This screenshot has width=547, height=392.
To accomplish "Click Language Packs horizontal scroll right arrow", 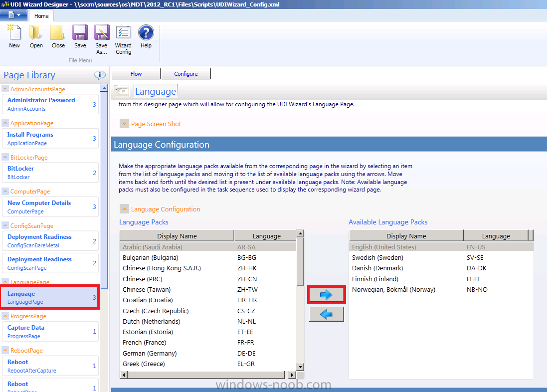I will click(x=292, y=375).
